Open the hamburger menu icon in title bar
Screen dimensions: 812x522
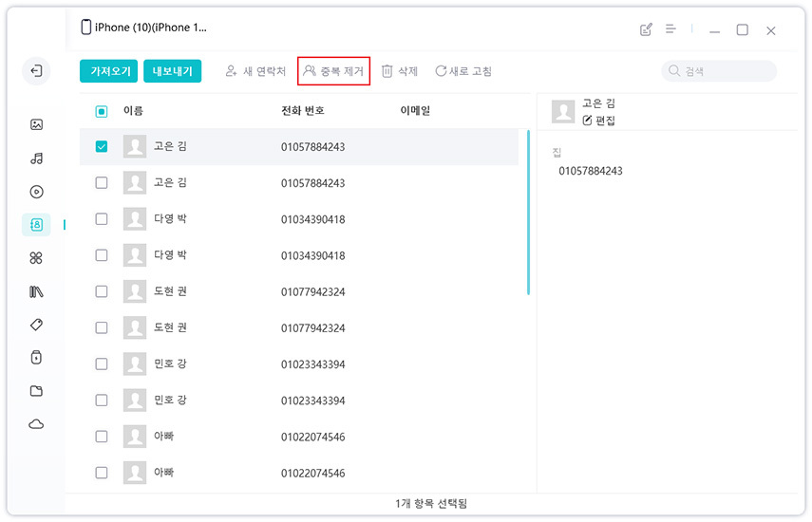click(670, 29)
